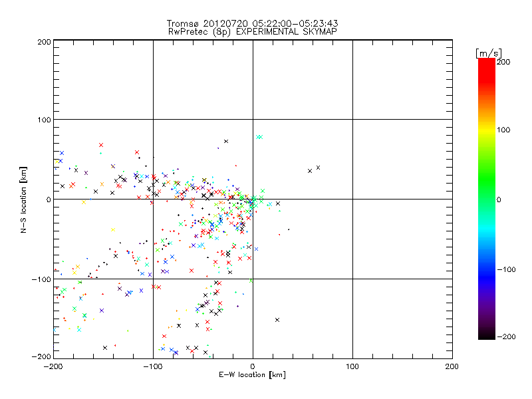Click the N-S axis tick label '100'

[44, 120]
